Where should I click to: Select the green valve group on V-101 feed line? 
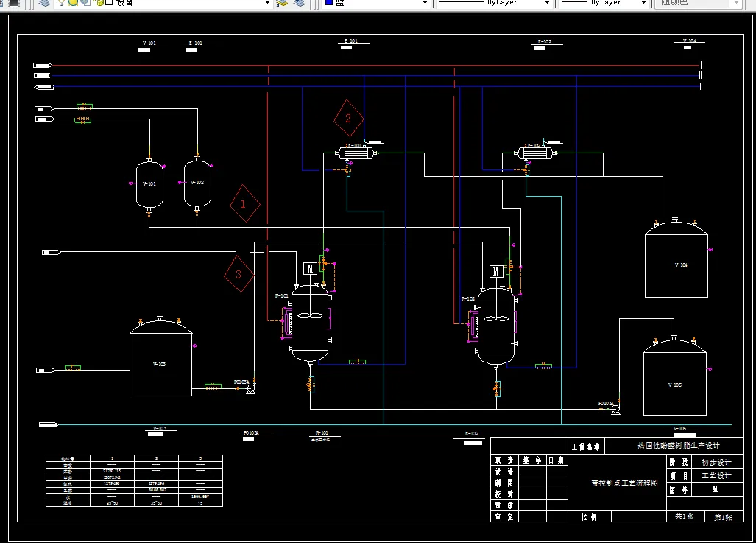point(83,119)
